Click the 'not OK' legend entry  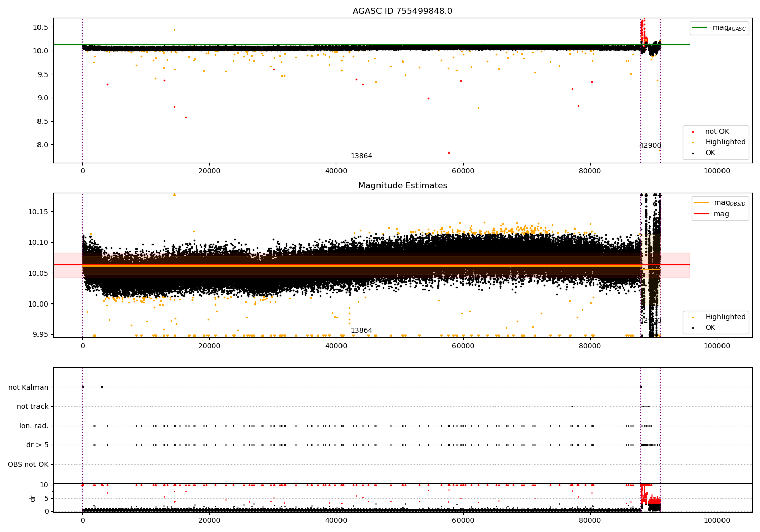(717, 132)
